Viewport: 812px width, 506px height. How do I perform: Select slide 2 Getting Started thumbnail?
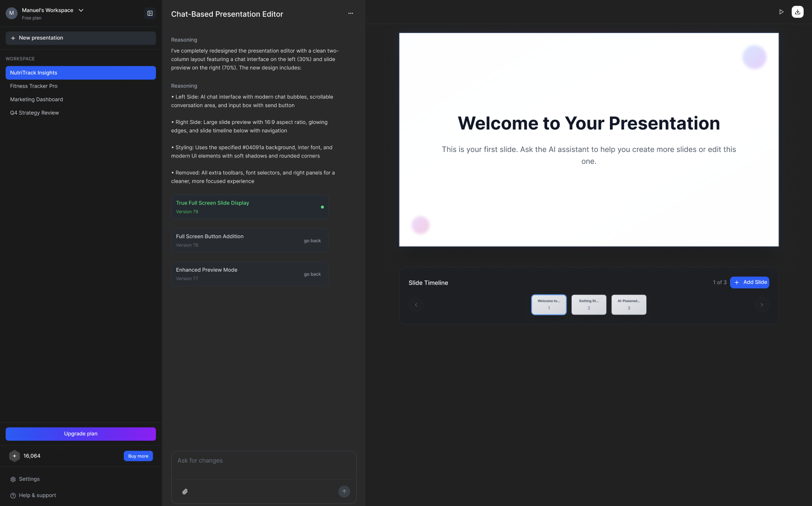[x=589, y=305]
